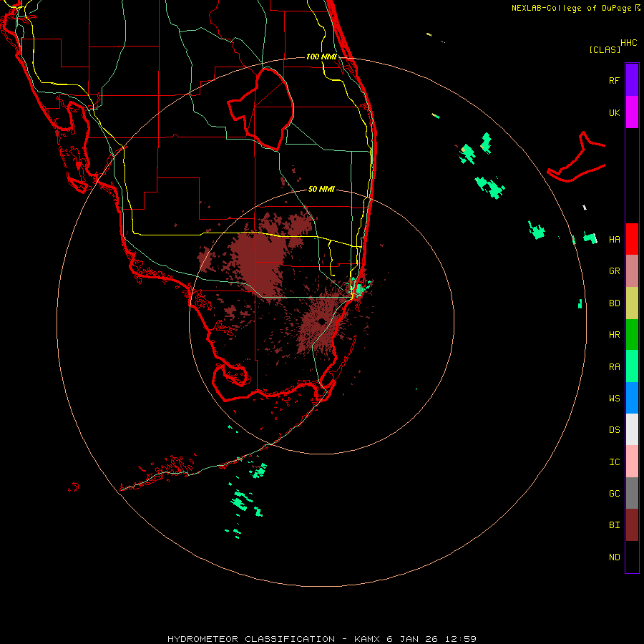Select the GR pink legend swatch
The image size is (644, 644).
(632, 271)
